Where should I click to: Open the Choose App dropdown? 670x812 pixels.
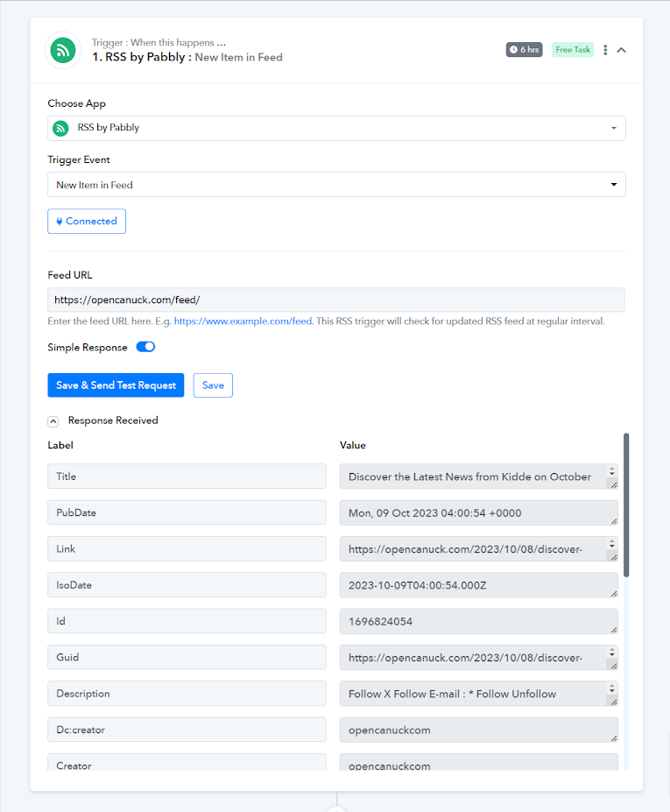click(x=336, y=128)
